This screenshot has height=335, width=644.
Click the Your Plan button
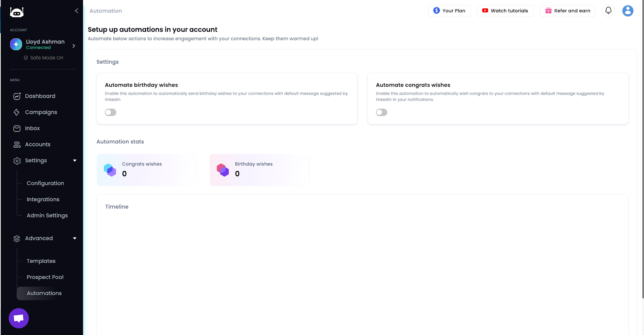pos(449,11)
